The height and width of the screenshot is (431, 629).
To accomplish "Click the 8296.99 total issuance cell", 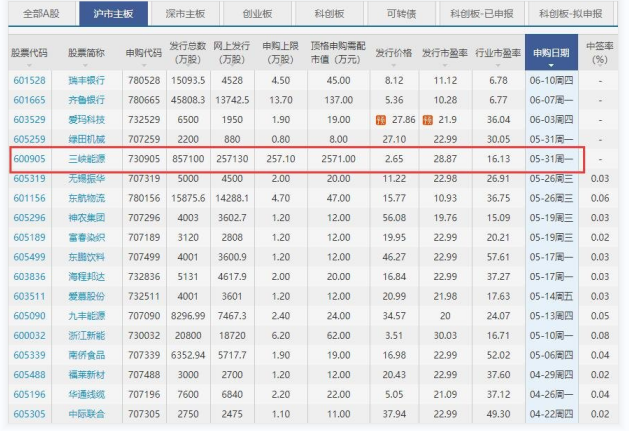I will click(188, 316).
